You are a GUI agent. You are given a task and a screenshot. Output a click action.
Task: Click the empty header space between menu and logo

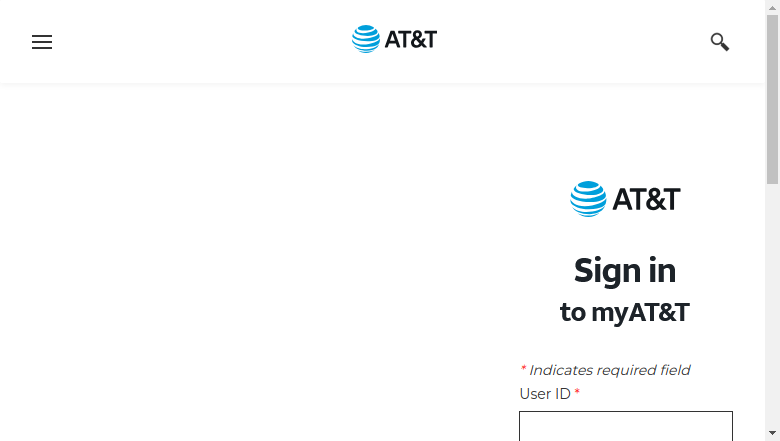point(201,42)
